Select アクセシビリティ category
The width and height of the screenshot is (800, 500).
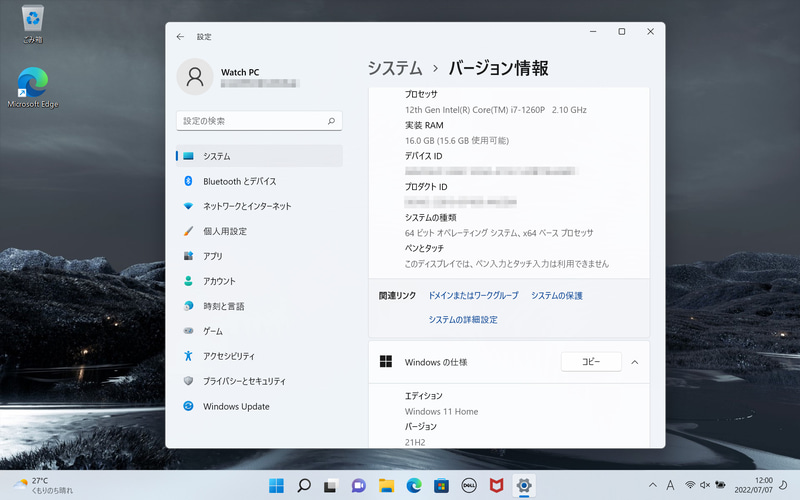[259, 356]
